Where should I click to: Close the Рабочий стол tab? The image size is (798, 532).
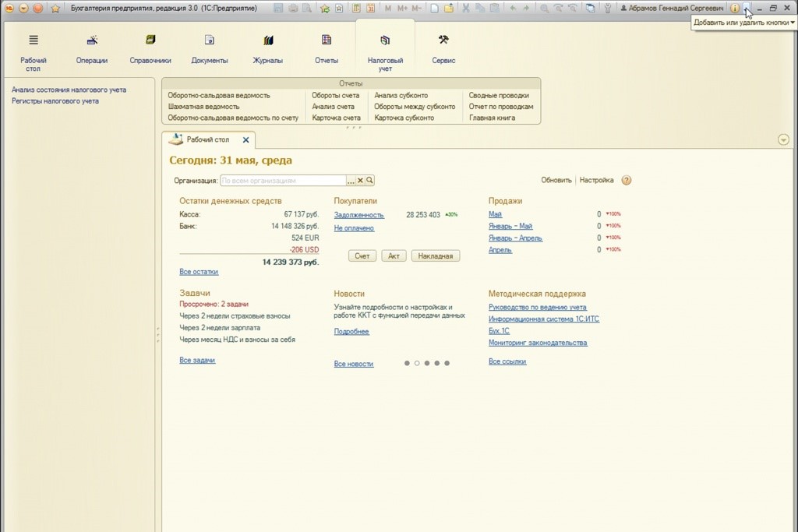(245, 140)
